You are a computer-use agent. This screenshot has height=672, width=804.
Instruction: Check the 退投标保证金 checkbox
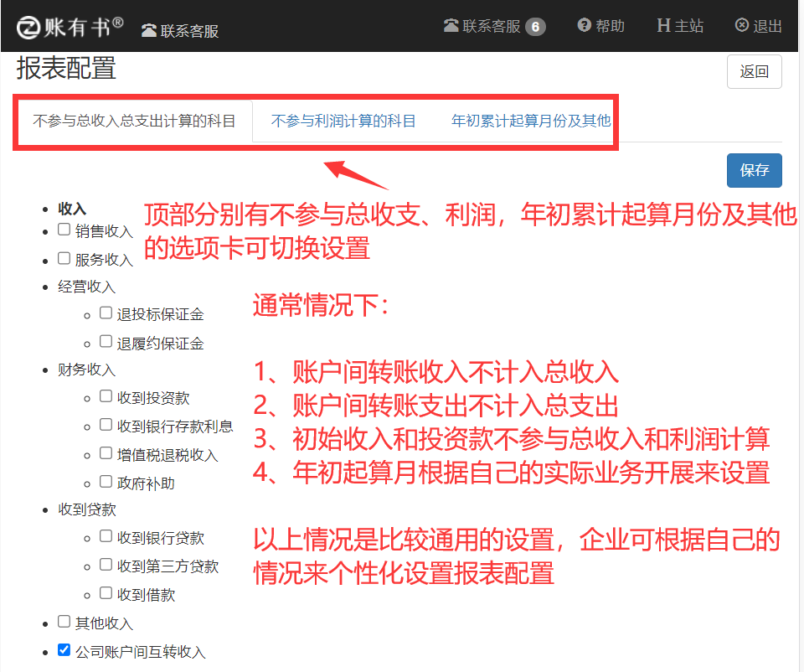tap(106, 313)
